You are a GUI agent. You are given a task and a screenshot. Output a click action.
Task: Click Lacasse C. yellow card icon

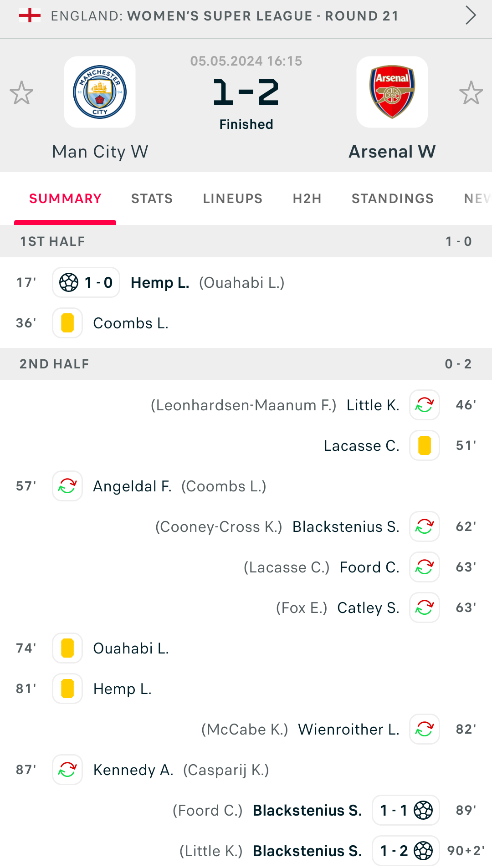click(x=425, y=445)
